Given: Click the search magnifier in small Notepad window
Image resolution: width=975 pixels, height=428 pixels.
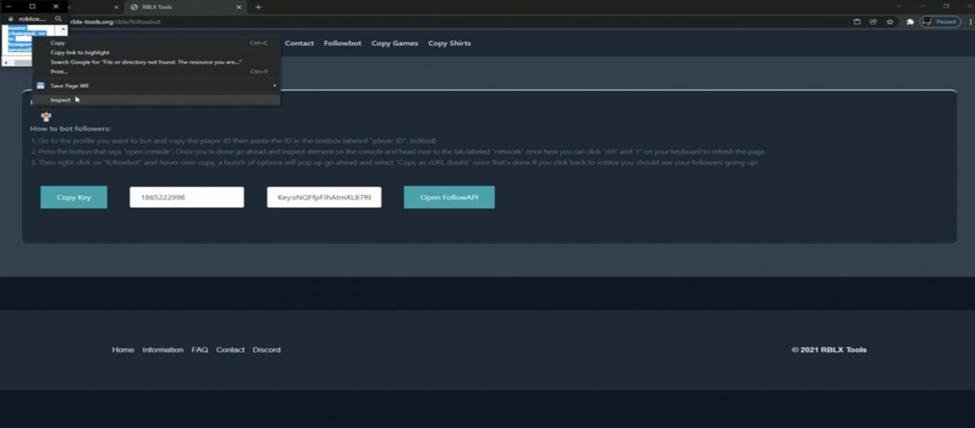Looking at the screenshot, I should coord(59,19).
